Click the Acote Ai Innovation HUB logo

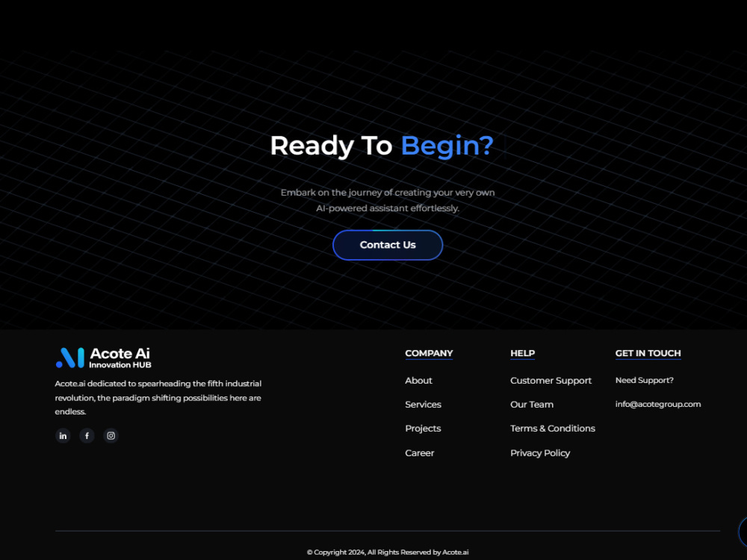(103, 358)
